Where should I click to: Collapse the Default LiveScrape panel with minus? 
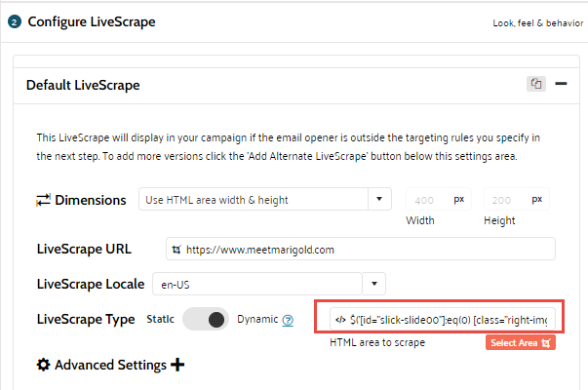coord(561,84)
